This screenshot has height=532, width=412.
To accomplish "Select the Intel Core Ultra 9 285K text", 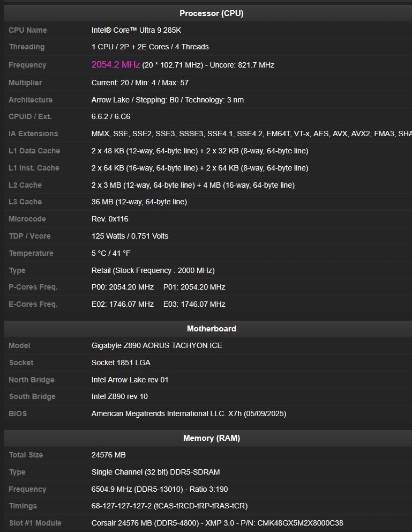I will (x=136, y=31).
